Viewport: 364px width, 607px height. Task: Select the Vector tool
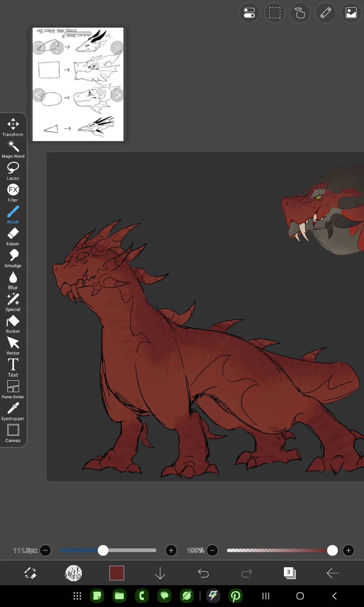pyautogui.click(x=13, y=346)
